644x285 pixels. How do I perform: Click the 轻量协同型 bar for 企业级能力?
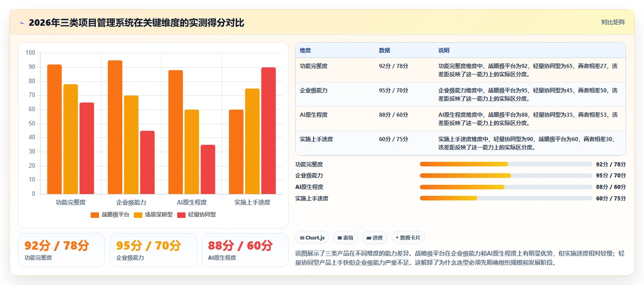[x=147, y=162]
